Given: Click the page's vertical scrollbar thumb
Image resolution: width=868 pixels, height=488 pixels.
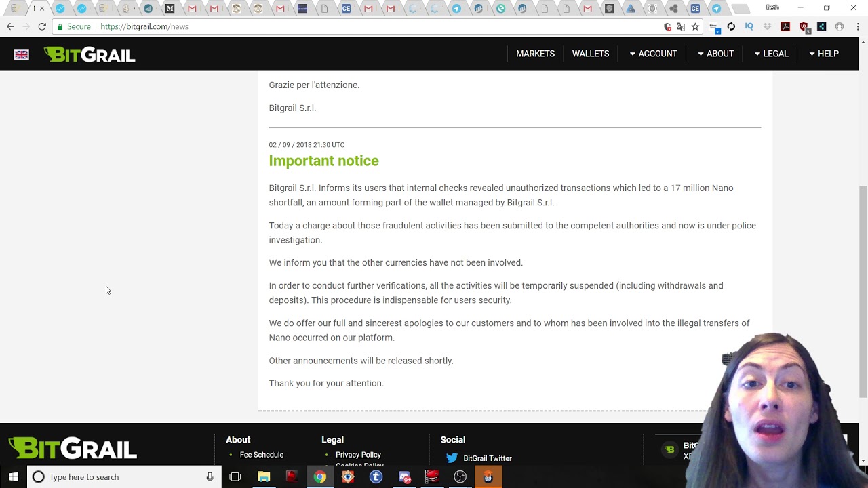Looking at the screenshot, I should coord(863,291).
